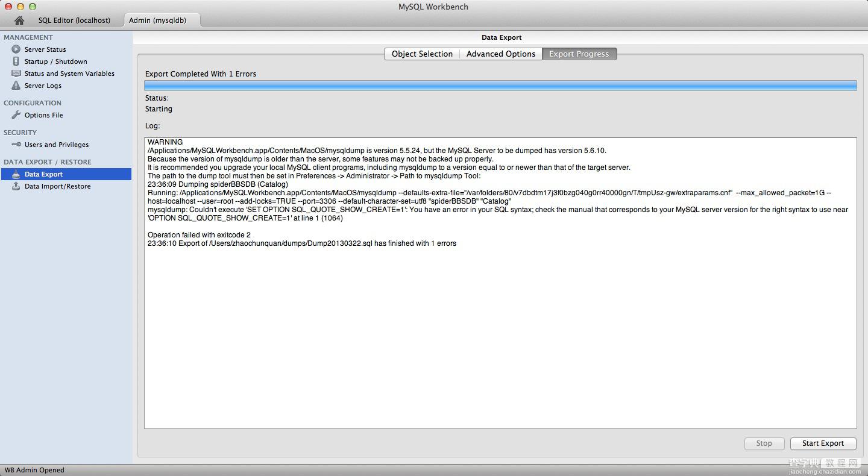Image resolution: width=868 pixels, height=476 pixels.
Task: Click the SECURITY section header
Action: tap(20, 133)
